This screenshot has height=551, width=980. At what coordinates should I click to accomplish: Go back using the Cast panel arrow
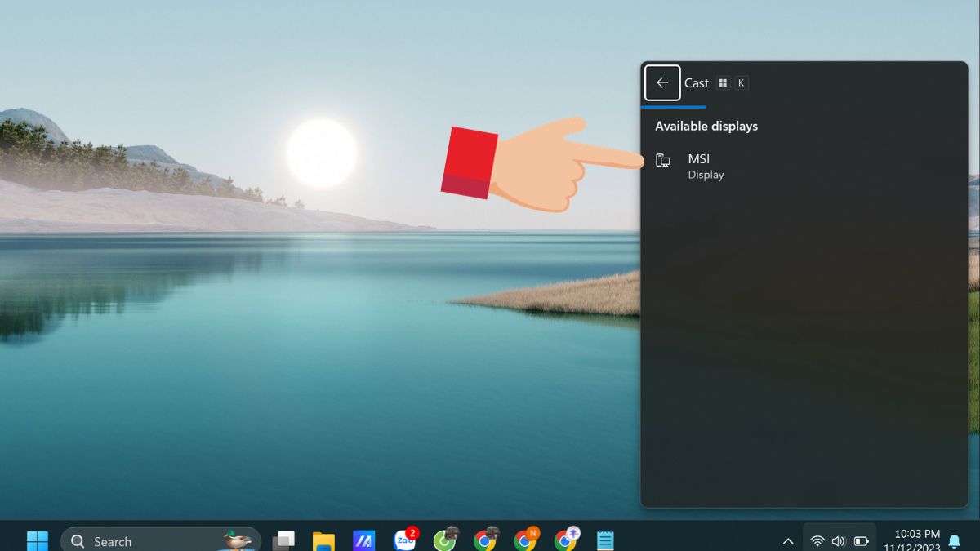[x=662, y=82]
